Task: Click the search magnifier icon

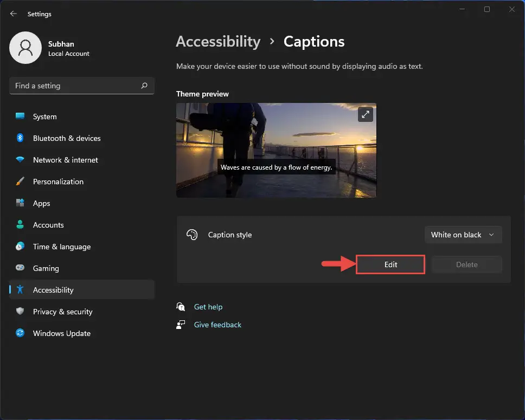Action: [x=144, y=86]
